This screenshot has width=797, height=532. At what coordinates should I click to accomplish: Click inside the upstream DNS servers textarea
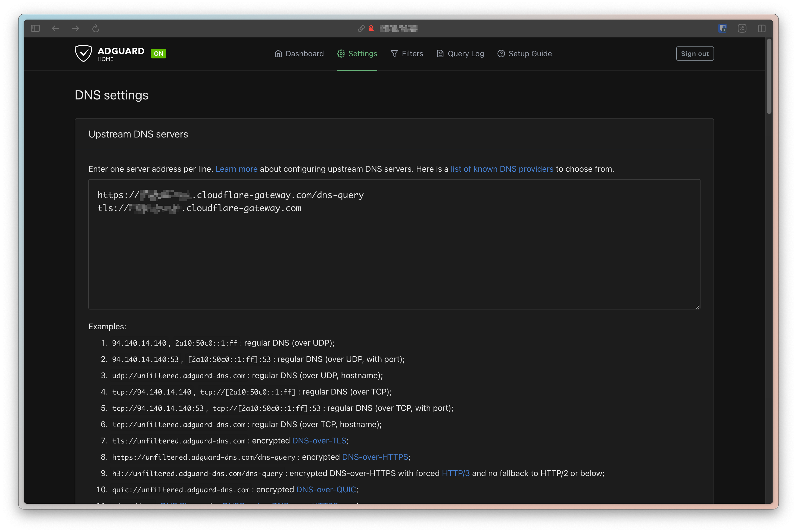click(394, 244)
